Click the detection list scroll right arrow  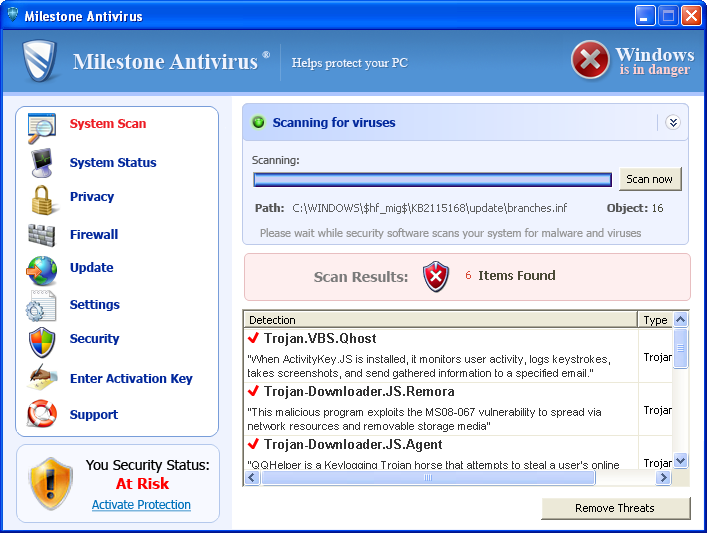(663, 478)
